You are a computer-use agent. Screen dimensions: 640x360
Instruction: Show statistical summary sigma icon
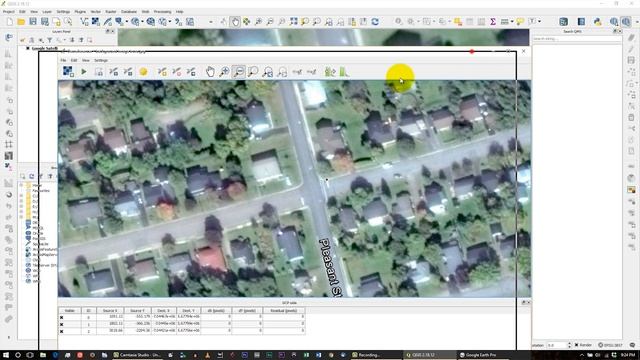click(x=493, y=22)
